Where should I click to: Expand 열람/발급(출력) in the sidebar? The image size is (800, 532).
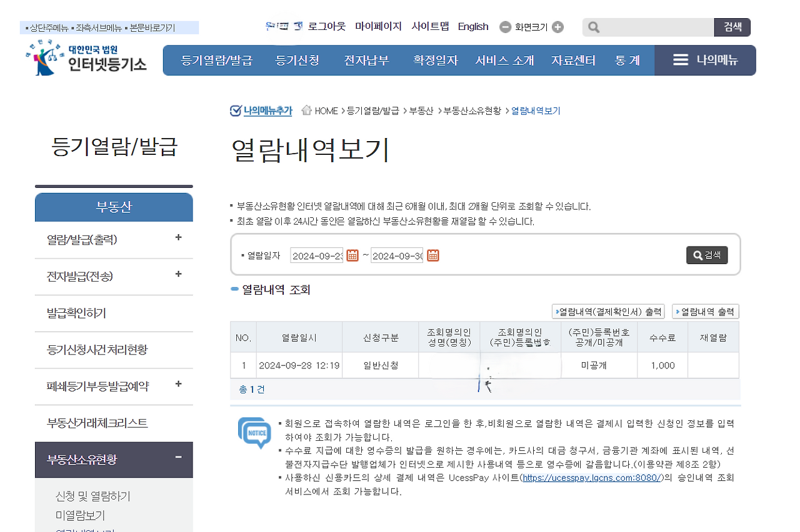[179, 238]
